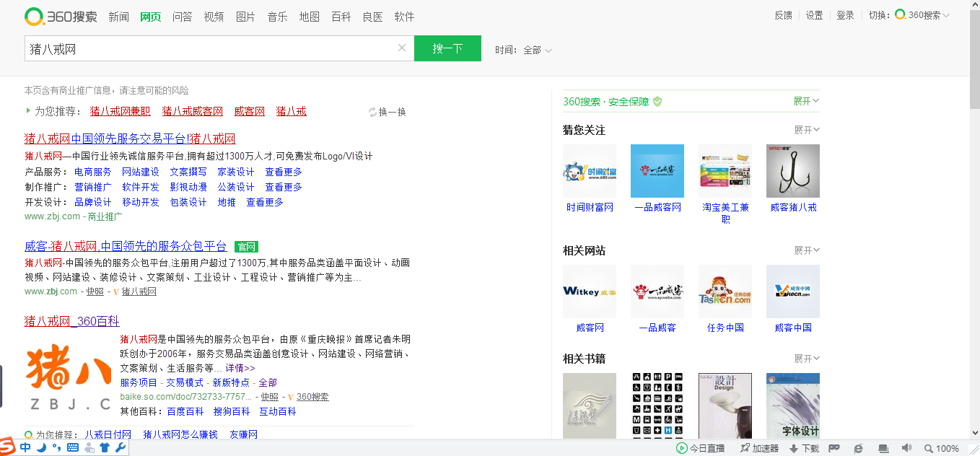Open the 反馈 feedback link
This screenshot has width=980, height=456.
point(783,15)
